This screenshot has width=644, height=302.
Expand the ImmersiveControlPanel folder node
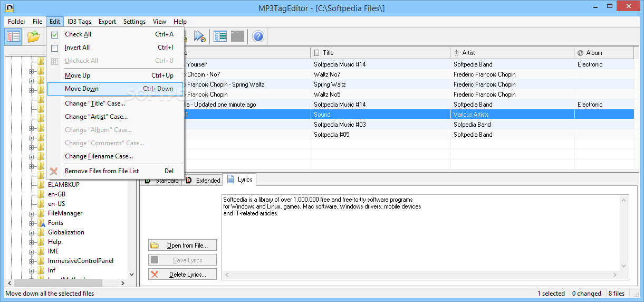[31, 261]
